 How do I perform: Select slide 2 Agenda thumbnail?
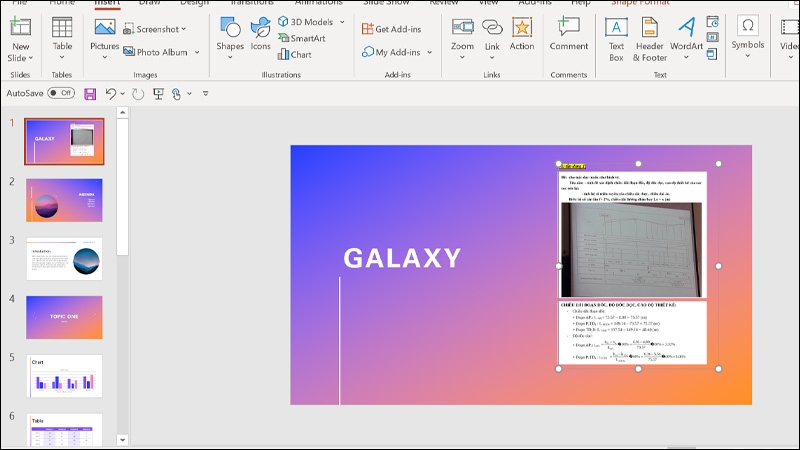[64, 200]
